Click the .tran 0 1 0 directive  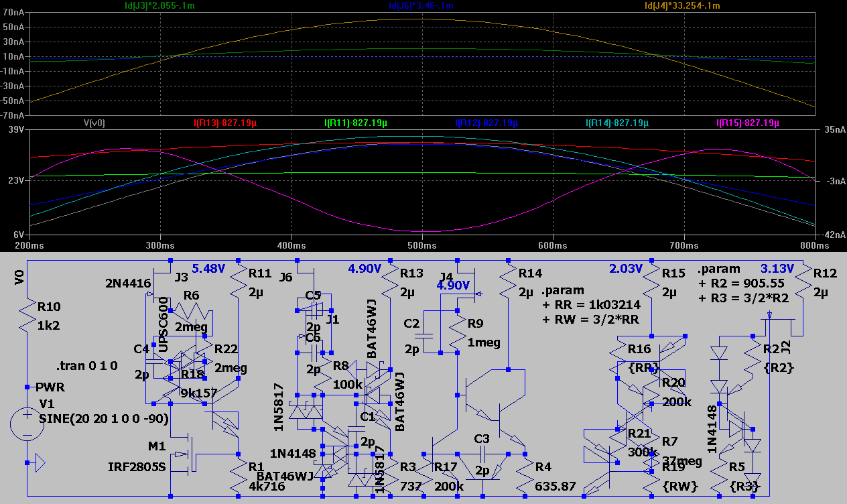point(86,366)
